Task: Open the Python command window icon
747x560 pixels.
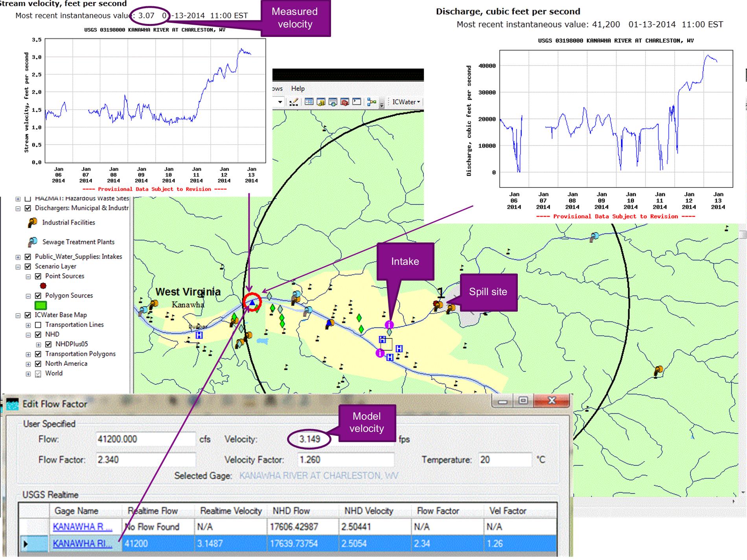Action: [357, 102]
